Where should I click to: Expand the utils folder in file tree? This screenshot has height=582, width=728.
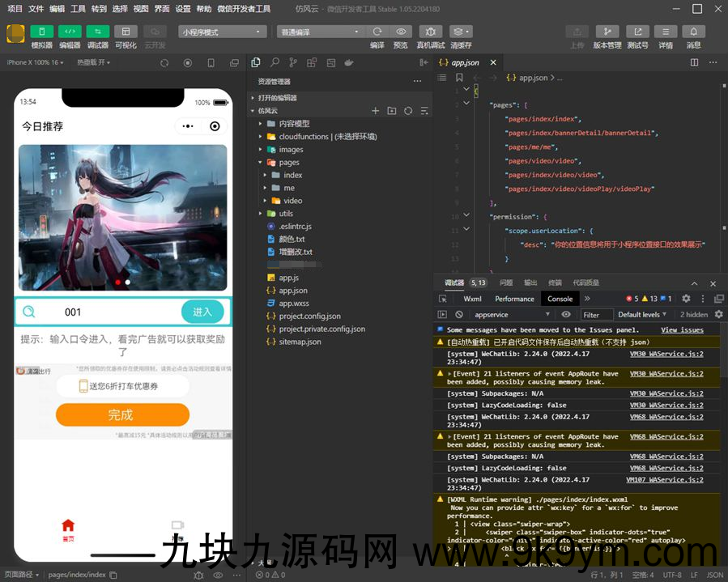point(285,214)
